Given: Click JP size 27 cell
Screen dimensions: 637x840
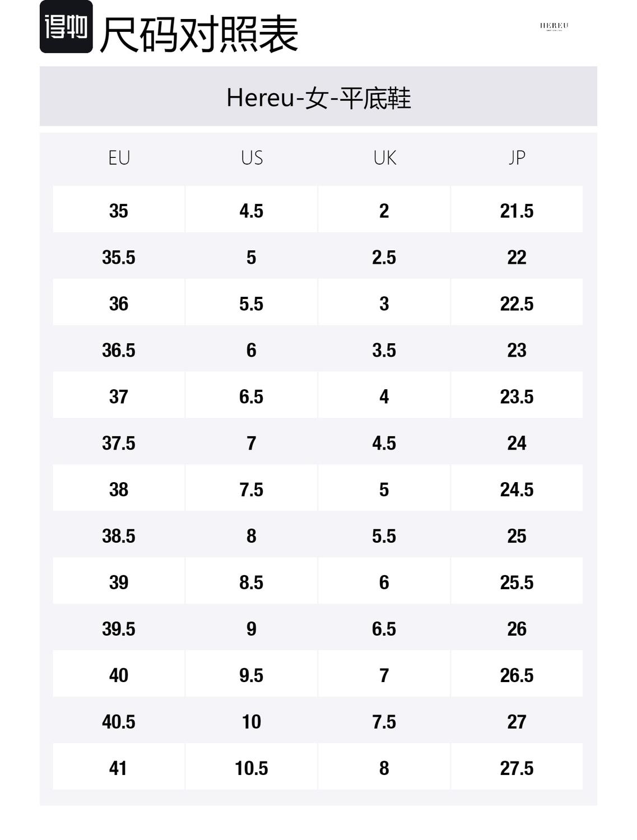Looking at the screenshot, I should click(517, 721).
